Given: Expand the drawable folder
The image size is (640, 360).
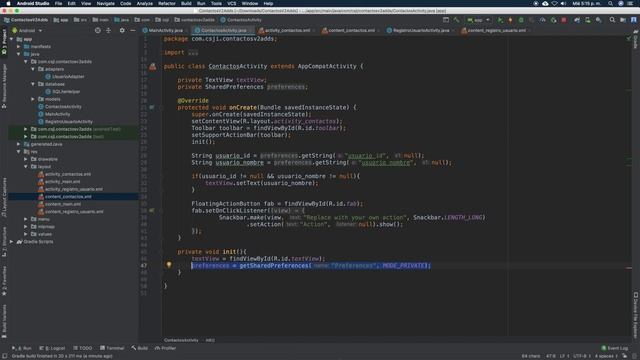Looking at the screenshot, I should [26, 159].
